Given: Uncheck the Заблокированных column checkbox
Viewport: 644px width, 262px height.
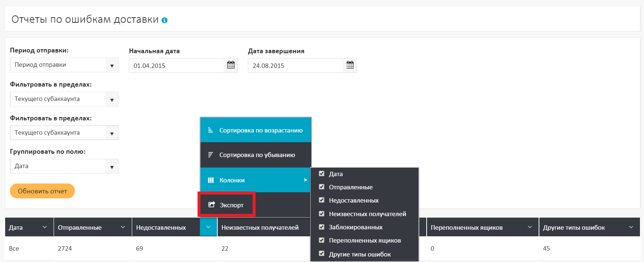Looking at the screenshot, I should (322, 227).
